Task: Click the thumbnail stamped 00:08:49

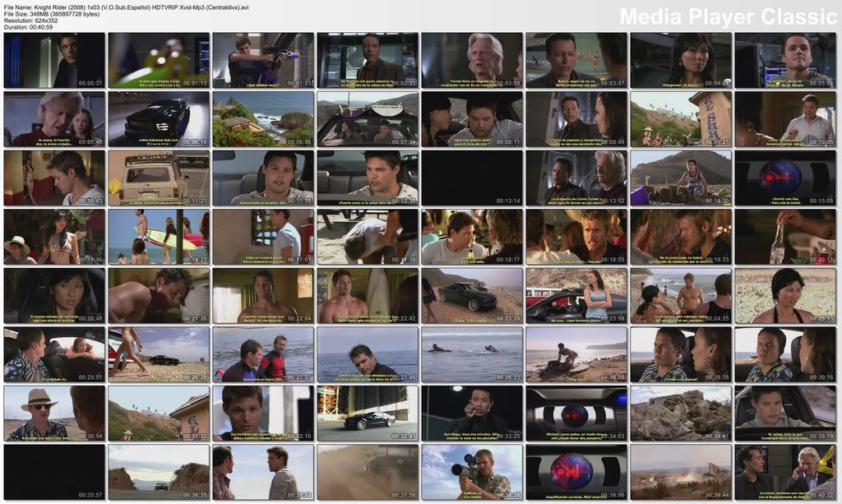Action: click(x=576, y=119)
